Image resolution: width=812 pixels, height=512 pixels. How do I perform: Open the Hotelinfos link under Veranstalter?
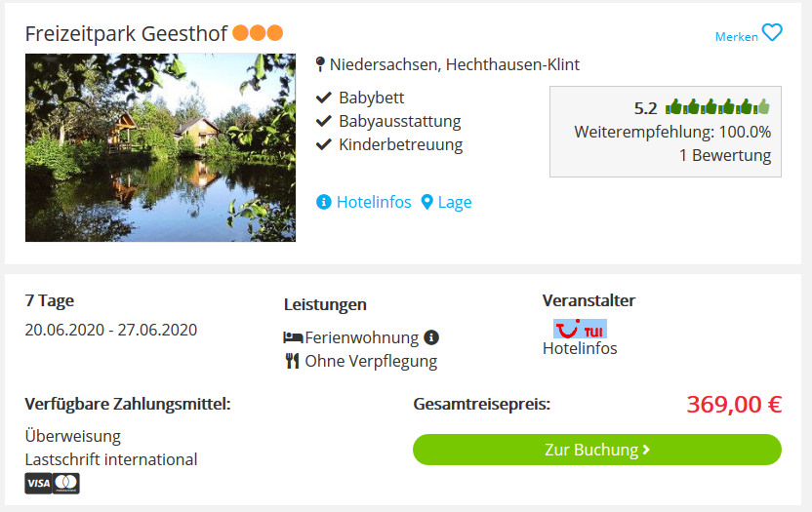[x=580, y=348]
